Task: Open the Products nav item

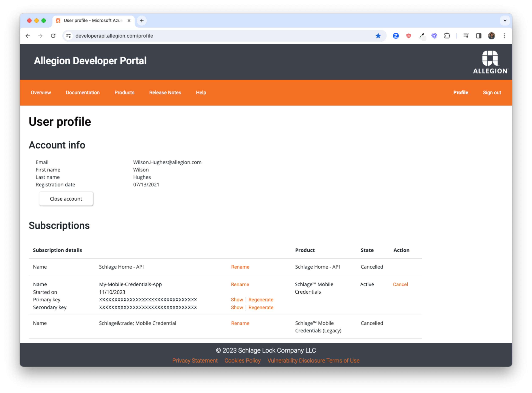Action: tap(124, 92)
